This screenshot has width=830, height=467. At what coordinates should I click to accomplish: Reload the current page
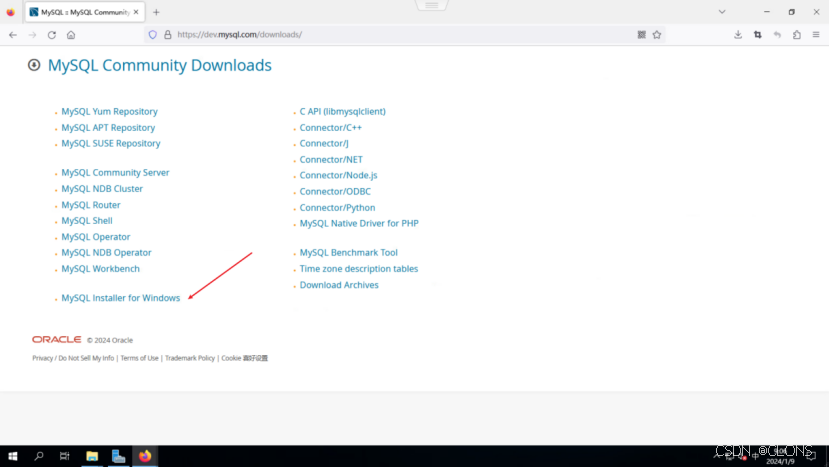[52, 35]
